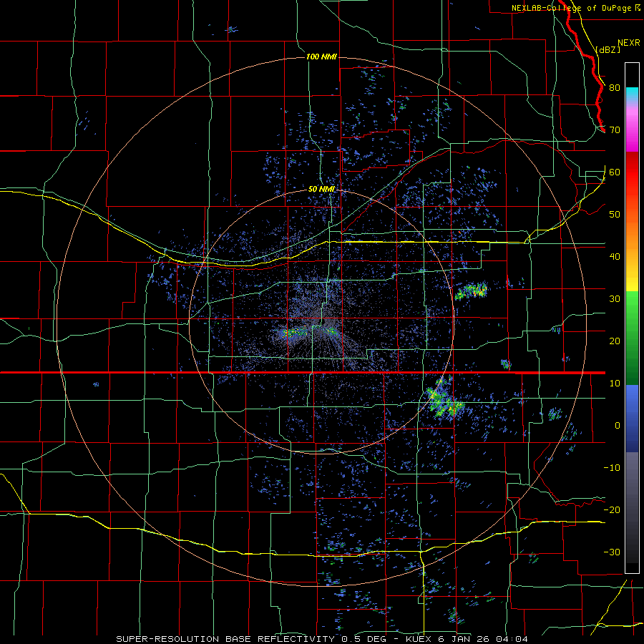This screenshot has width=644, height=644.
Task: Click the bright green segment of the colorbar
Action: click(632, 307)
